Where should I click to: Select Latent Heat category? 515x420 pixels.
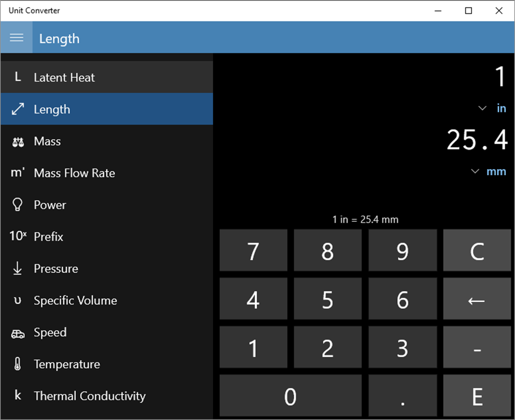107,77
